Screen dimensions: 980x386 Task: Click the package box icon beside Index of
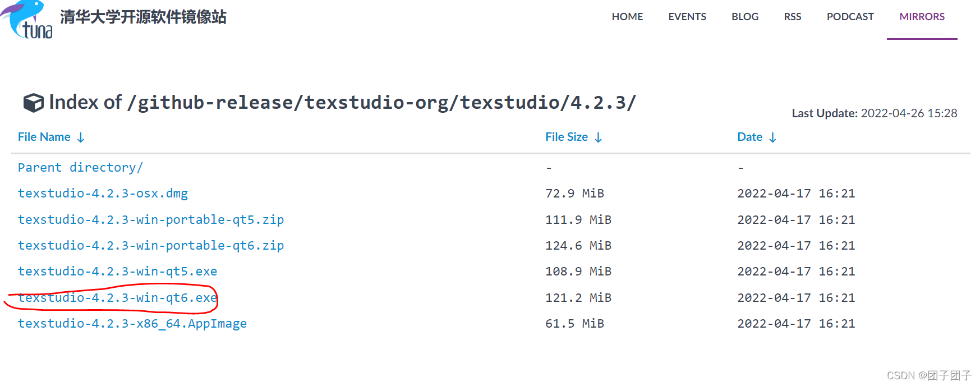coord(34,103)
